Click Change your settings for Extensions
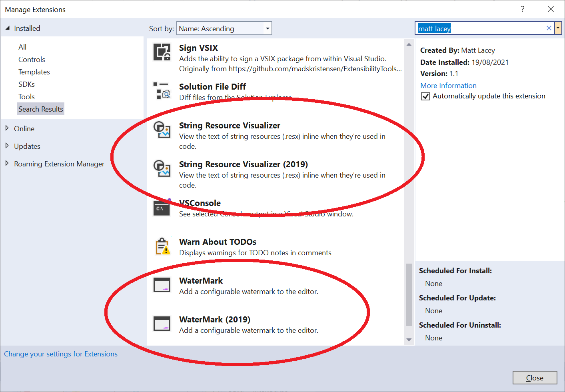The height and width of the screenshot is (392, 565). (61, 354)
